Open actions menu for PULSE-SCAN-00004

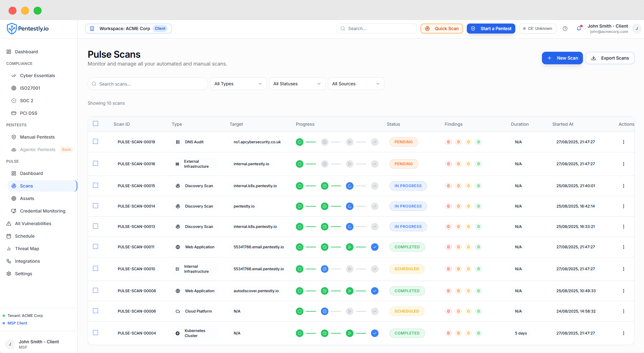point(624,333)
